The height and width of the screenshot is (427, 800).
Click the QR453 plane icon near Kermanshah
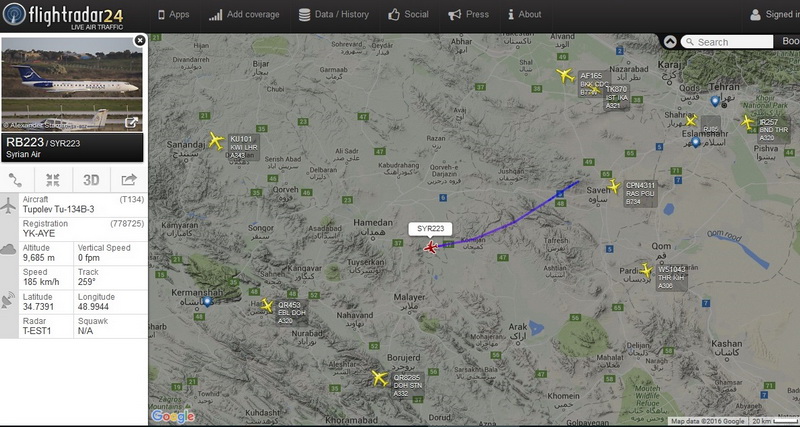[267, 306]
